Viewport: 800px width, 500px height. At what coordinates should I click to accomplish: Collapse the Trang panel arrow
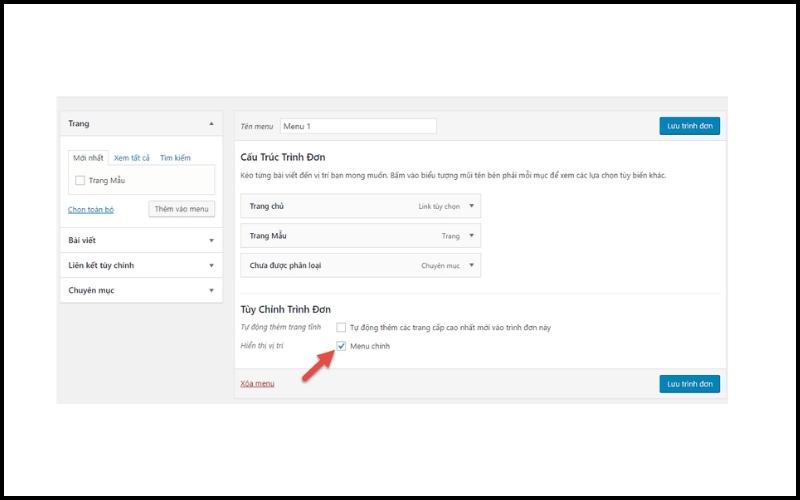(x=211, y=123)
